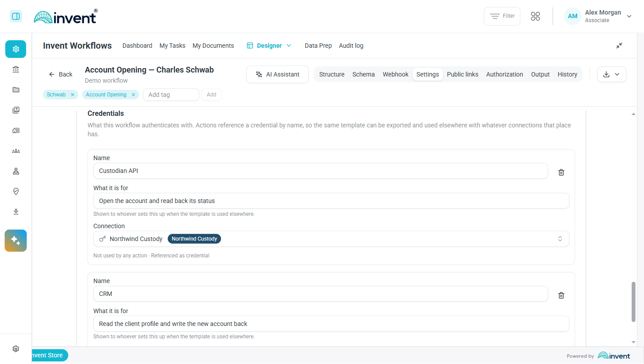Edit the Custodian API name field
The height and width of the screenshot is (364, 644).
point(321,171)
